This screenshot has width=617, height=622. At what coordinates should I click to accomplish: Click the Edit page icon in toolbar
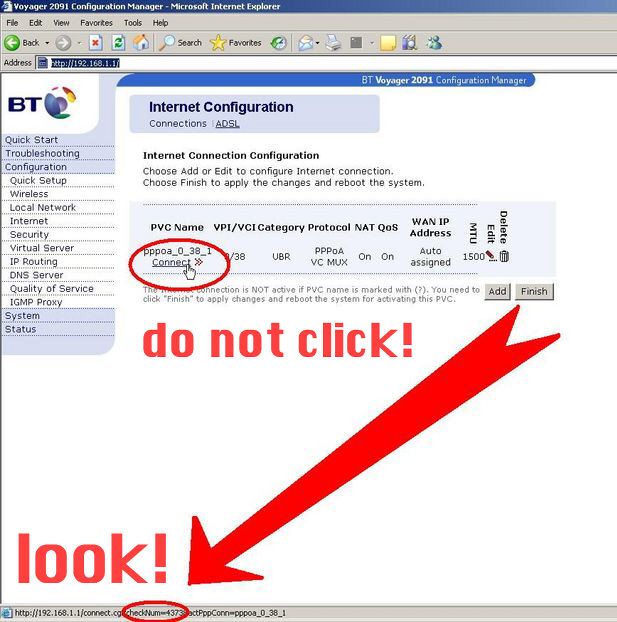356,42
